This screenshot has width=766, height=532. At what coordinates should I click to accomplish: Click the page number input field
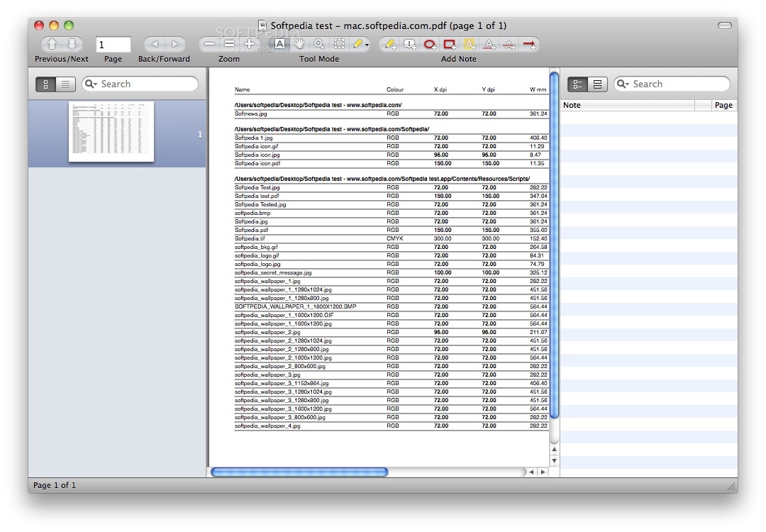tap(113, 45)
